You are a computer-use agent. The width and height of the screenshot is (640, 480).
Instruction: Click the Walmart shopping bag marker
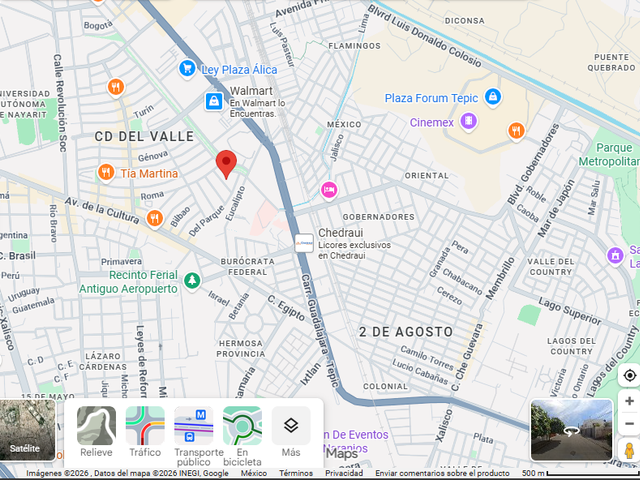click(x=214, y=101)
